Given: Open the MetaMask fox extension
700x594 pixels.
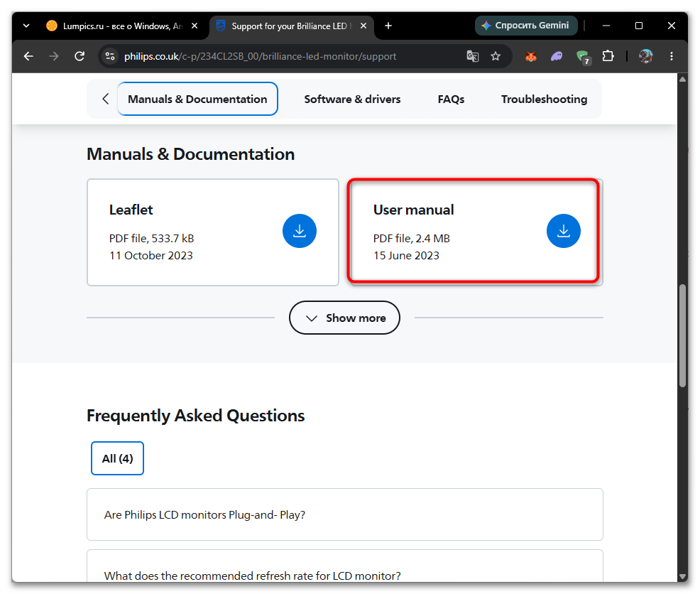Looking at the screenshot, I should [x=531, y=56].
